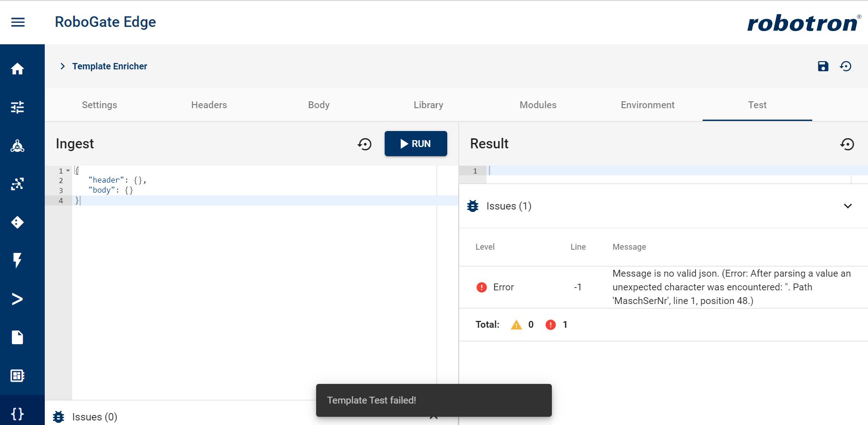
Task: Click the RoboGate Edge title
Action: (x=106, y=22)
